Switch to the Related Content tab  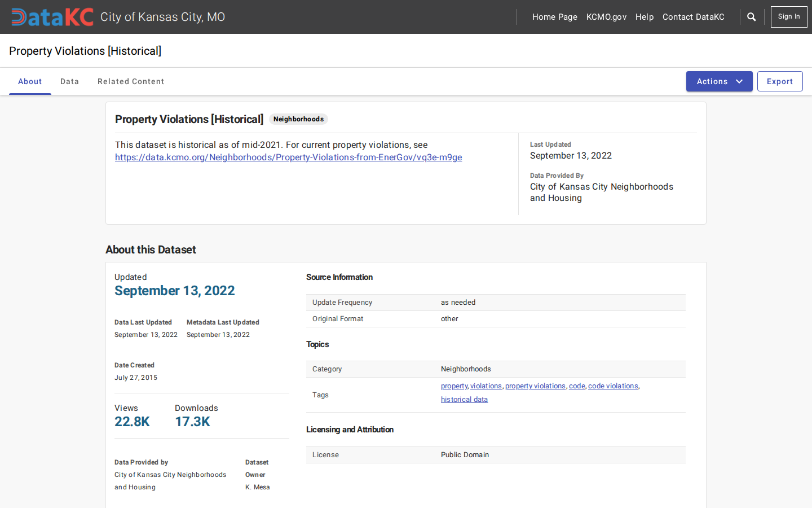point(131,81)
